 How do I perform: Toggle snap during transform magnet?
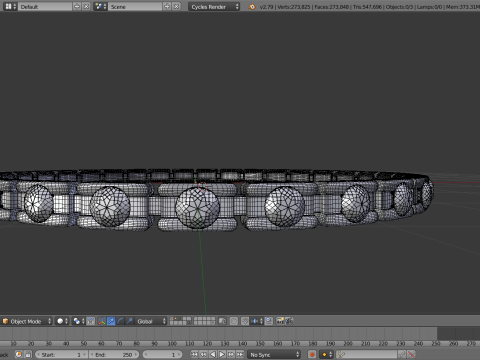pos(245,321)
